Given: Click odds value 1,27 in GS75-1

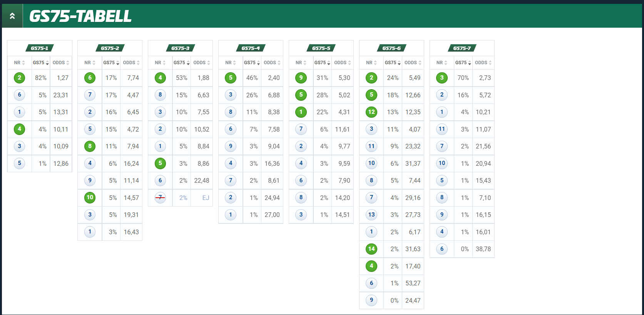Looking at the screenshot, I should 63,78.
